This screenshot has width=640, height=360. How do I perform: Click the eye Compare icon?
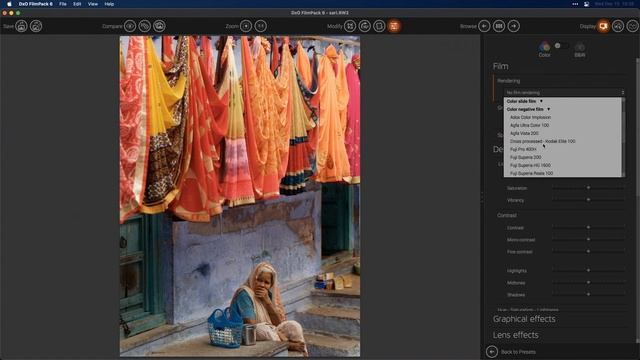(130, 26)
